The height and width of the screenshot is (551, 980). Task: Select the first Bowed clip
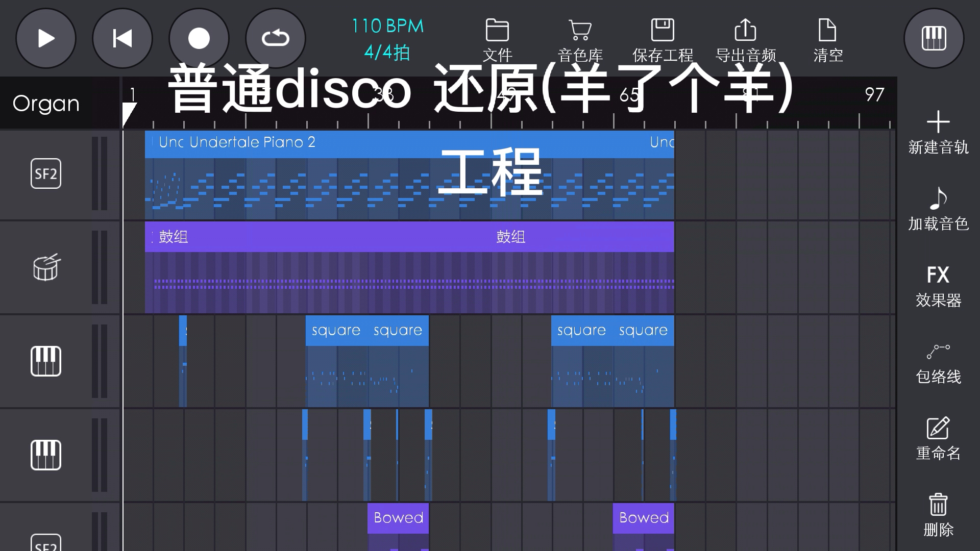[398, 528]
